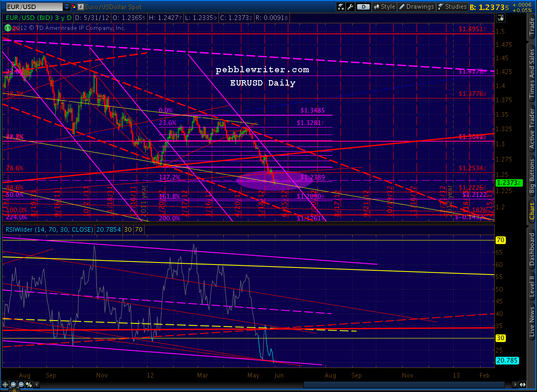The image size is (537, 392).
Task: Click the bid price B: 1.23735
Action: tap(490, 7)
